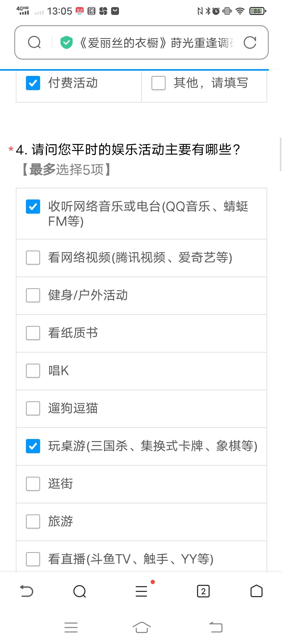This screenshot has width=283, height=644.
Task: Click the page scrollbar on right edge
Action: click(281, 154)
